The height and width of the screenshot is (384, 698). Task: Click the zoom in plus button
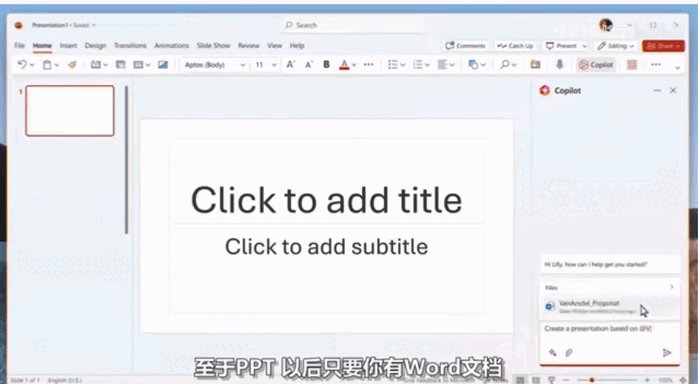pyautogui.click(x=646, y=380)
